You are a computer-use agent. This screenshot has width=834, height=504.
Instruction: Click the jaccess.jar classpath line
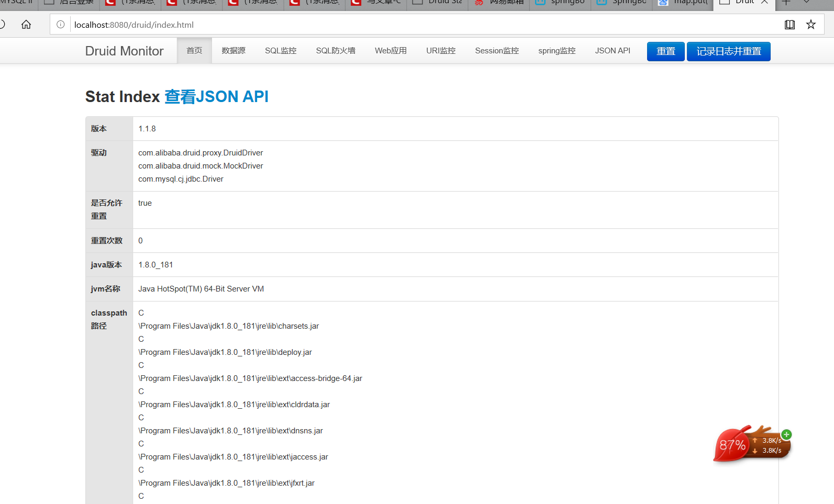coord(233,457)
